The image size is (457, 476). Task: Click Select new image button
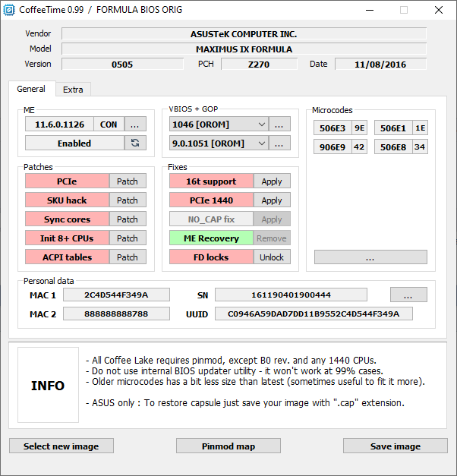(61, 446)
